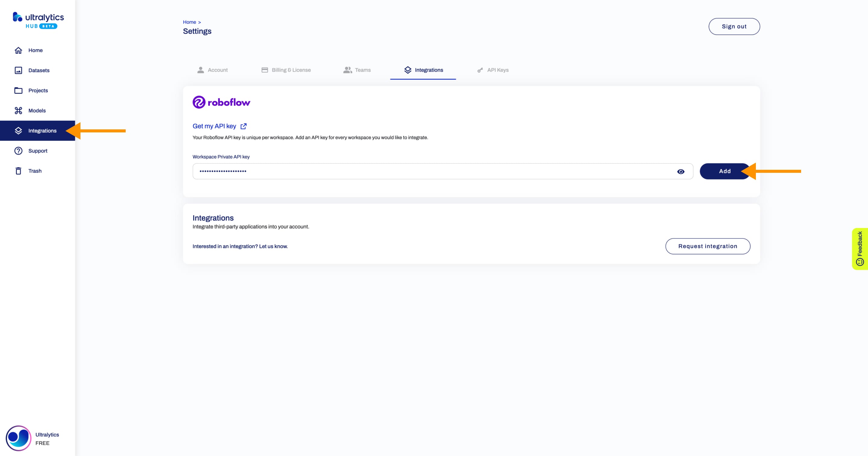The width and height of the screenshot is (868, 456).
Task: Follow the Home breadcrumb link
Action: [x=189, y=22]
